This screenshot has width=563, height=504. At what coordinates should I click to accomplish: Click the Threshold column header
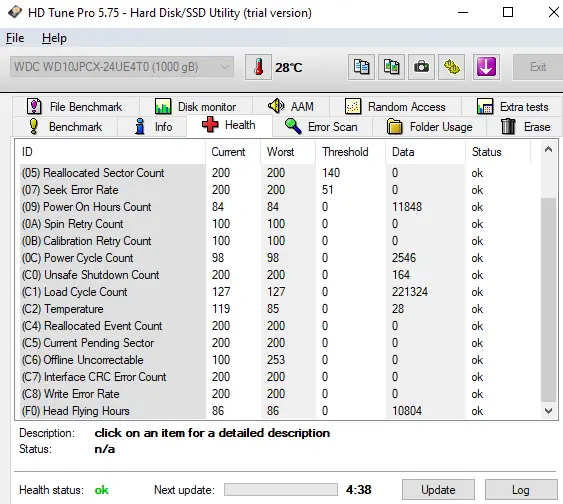(x=351, y=152)
